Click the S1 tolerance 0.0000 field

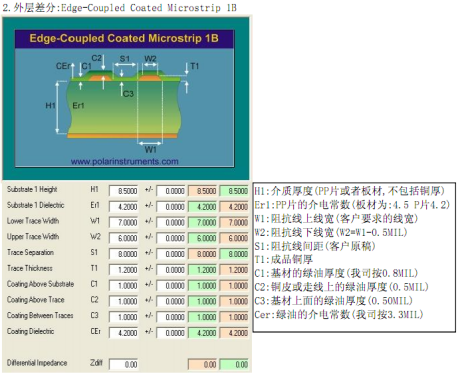(171, 254)
